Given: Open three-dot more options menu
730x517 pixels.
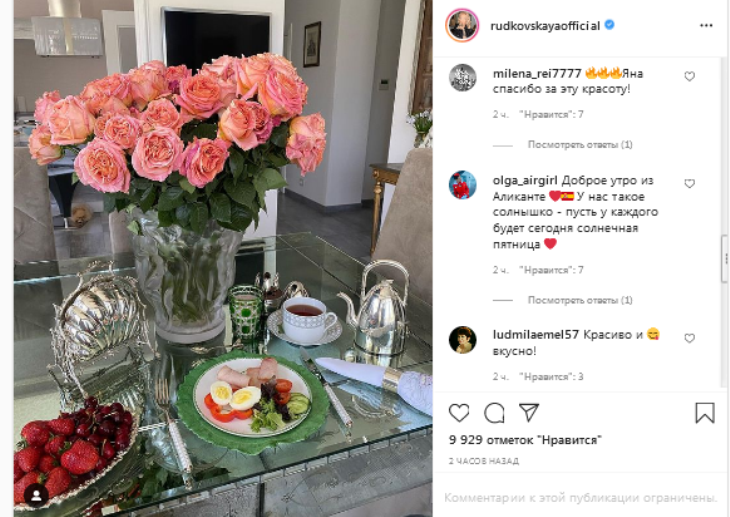Looking at the screenshot, I should coord(706,26).
